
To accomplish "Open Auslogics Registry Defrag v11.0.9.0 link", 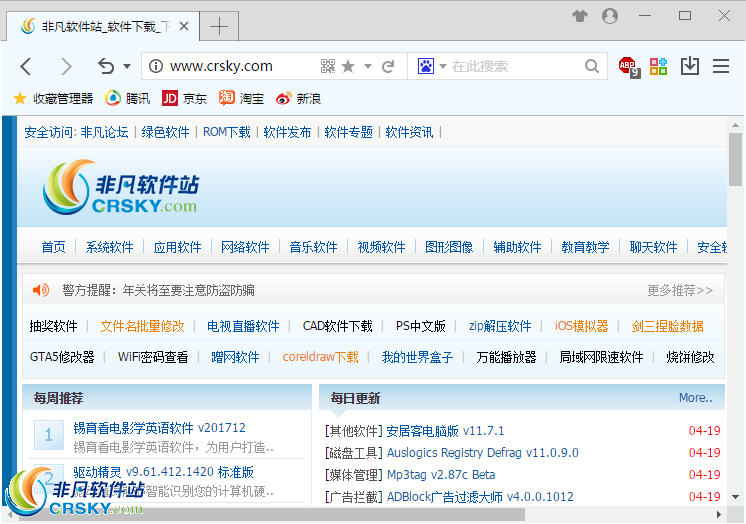I will (482, 453).
